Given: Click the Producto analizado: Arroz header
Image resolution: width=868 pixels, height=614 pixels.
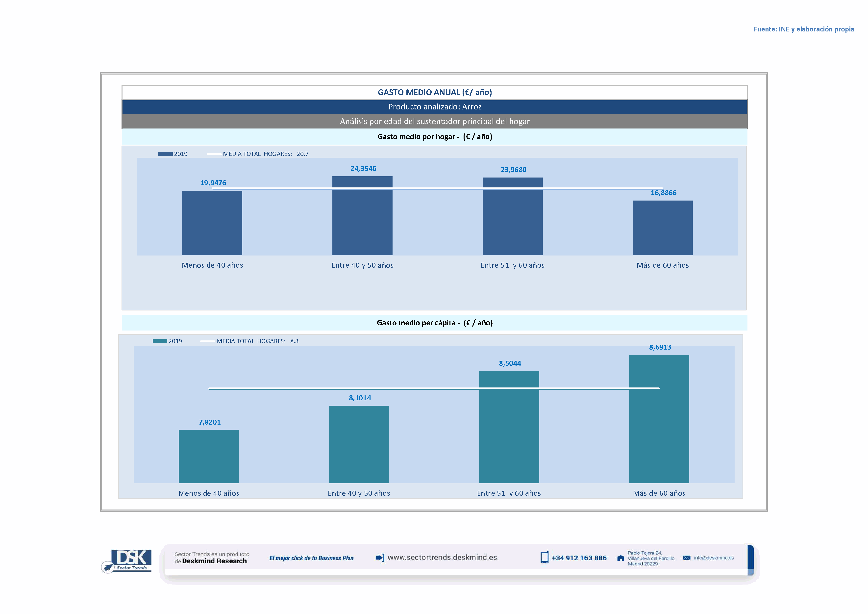Looking at the screenshot, I should coord(434,107).
